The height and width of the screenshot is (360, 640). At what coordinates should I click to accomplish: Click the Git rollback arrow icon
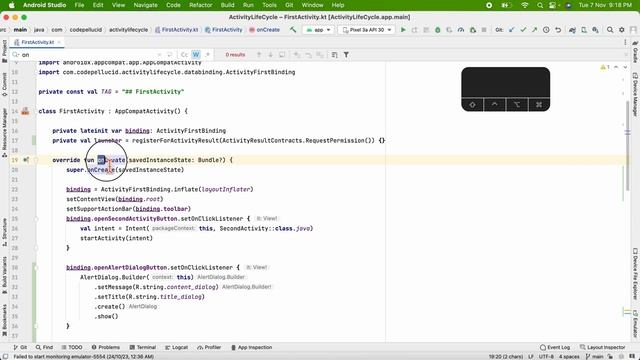pyautogui.click(x=558, y=30)
